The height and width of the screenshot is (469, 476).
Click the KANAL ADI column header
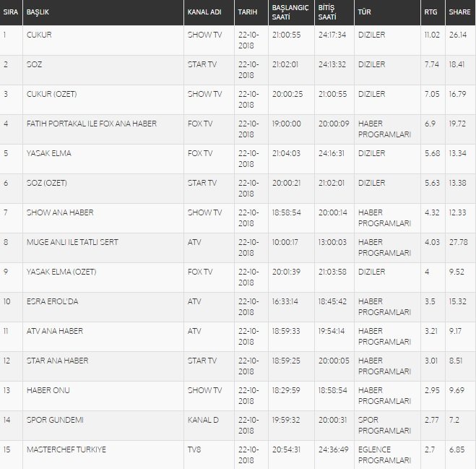204,13
